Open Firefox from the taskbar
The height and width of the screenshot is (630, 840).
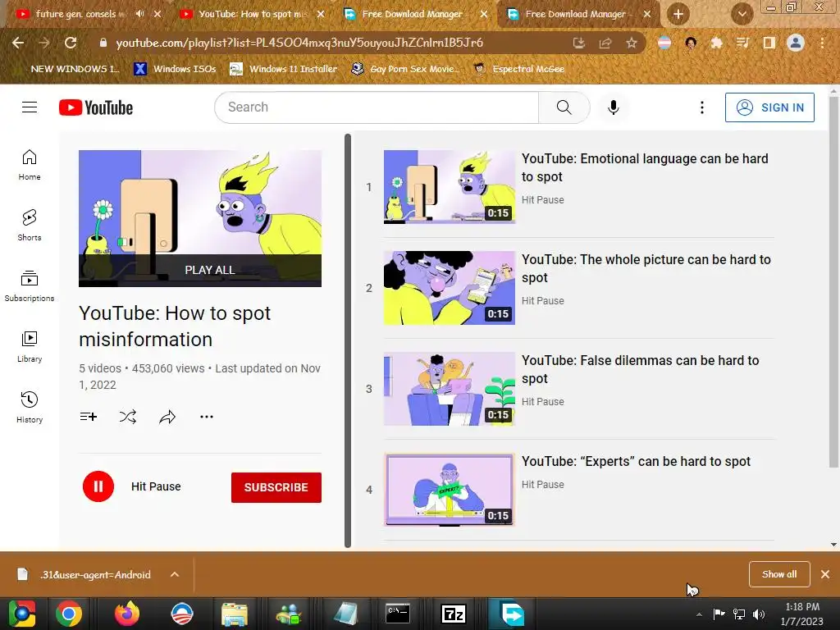(x=127, y=614)
